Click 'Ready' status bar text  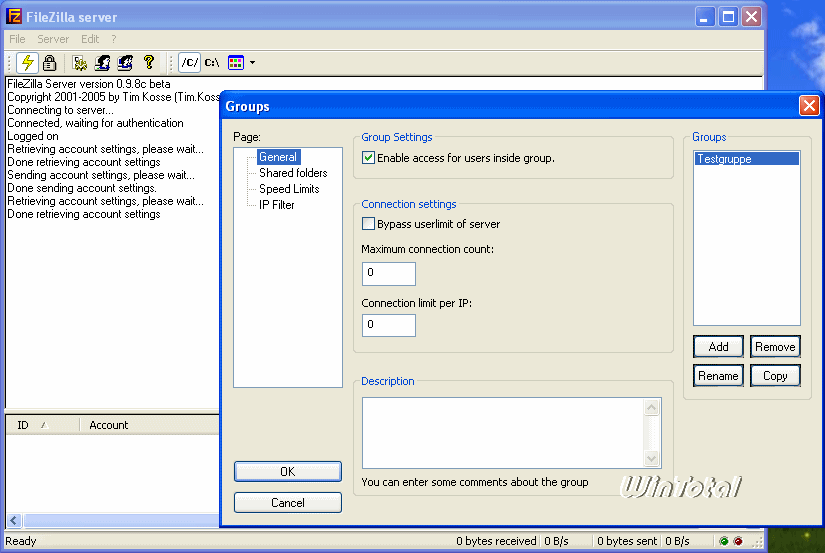[21, 541]
